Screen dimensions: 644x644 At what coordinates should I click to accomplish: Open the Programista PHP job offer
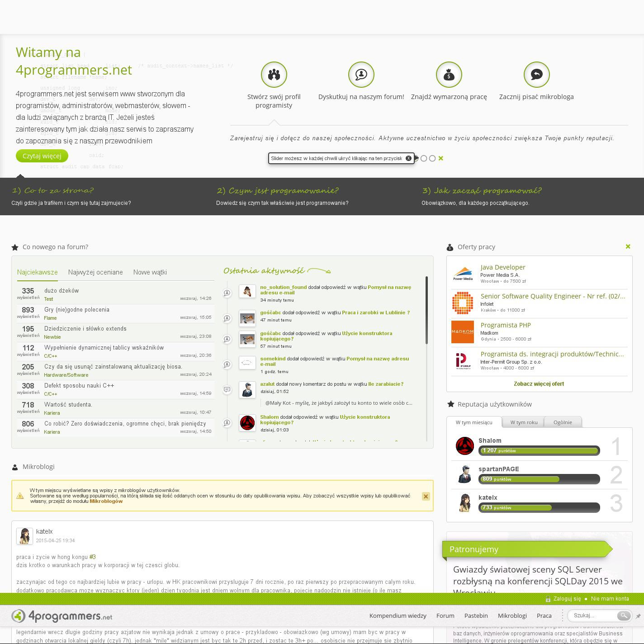click(x=506, y=325)
